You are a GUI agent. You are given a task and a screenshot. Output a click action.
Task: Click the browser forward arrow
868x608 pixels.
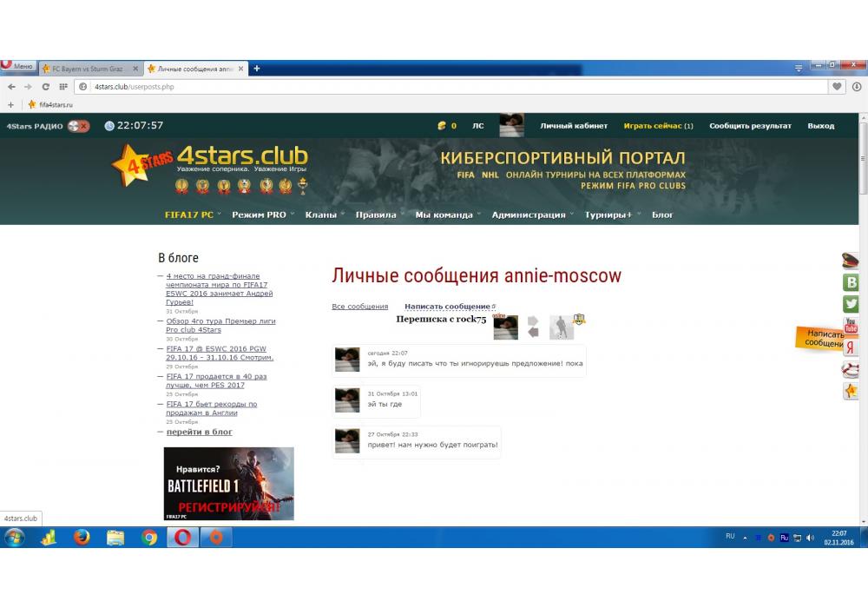pos(29,87)
